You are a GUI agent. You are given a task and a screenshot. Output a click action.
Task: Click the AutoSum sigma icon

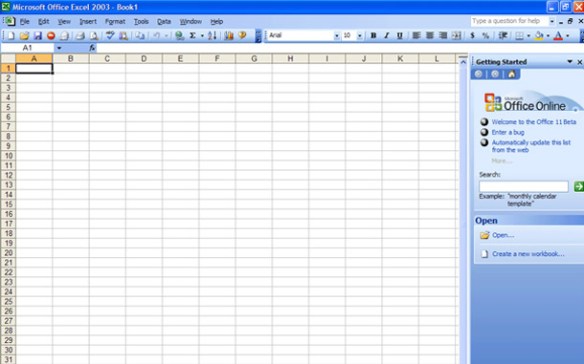coord(193,36)
